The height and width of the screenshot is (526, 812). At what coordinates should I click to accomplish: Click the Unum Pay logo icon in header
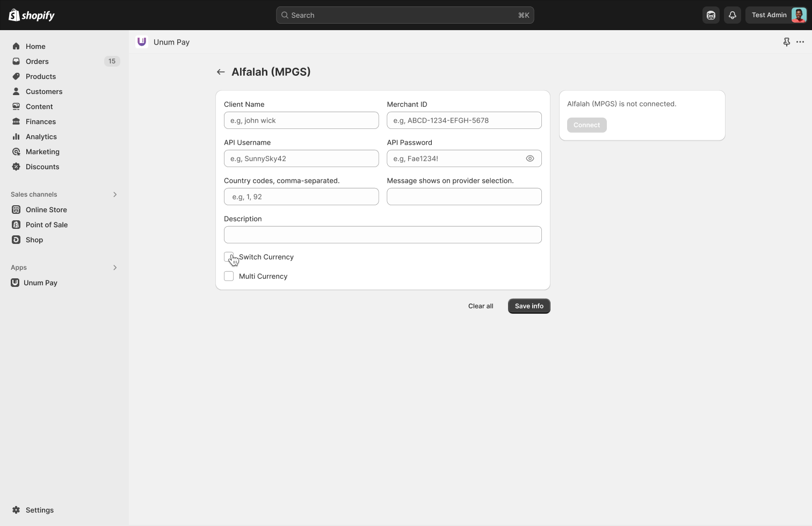coord(142,42)
